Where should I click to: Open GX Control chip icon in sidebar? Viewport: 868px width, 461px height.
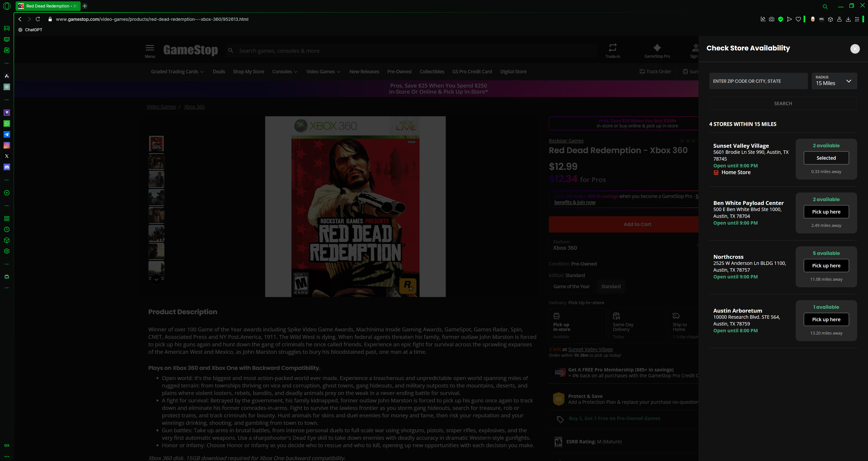[7, 50]
